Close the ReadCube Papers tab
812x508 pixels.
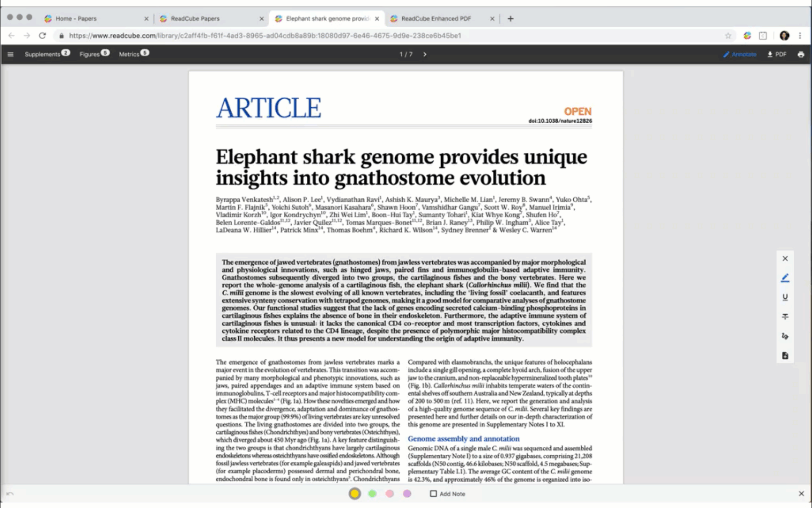262,19
